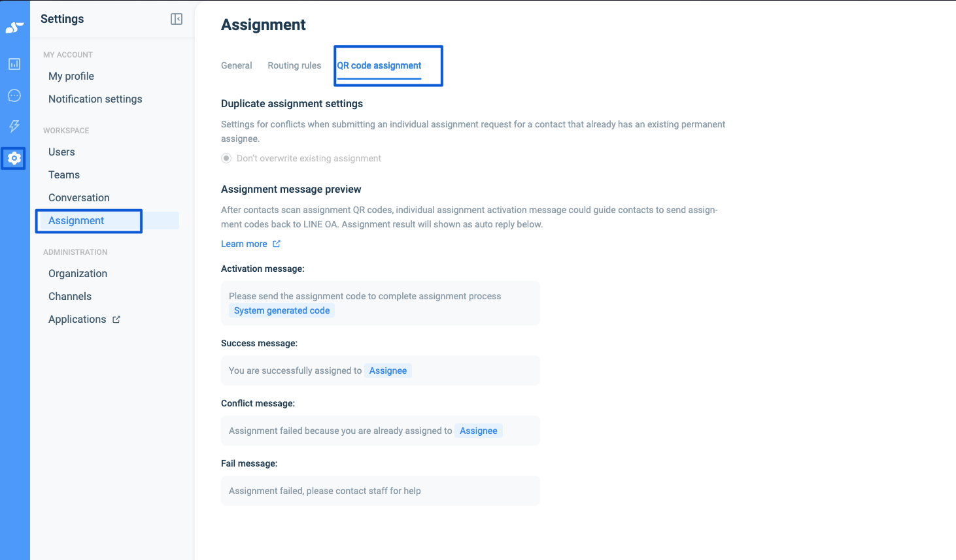Open Notification settings page
Screen dimensions: 956x560
[95, 99]
